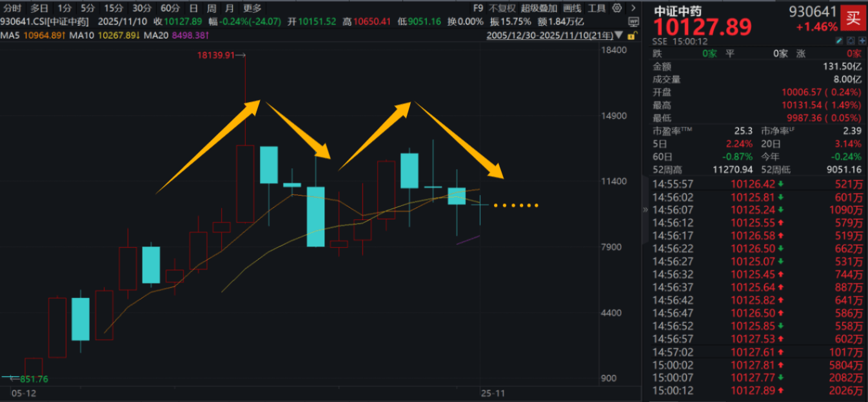Viewport: 868px width, 402px height.
Task: Click the 851.76 low price label
Action: point(35,379)
